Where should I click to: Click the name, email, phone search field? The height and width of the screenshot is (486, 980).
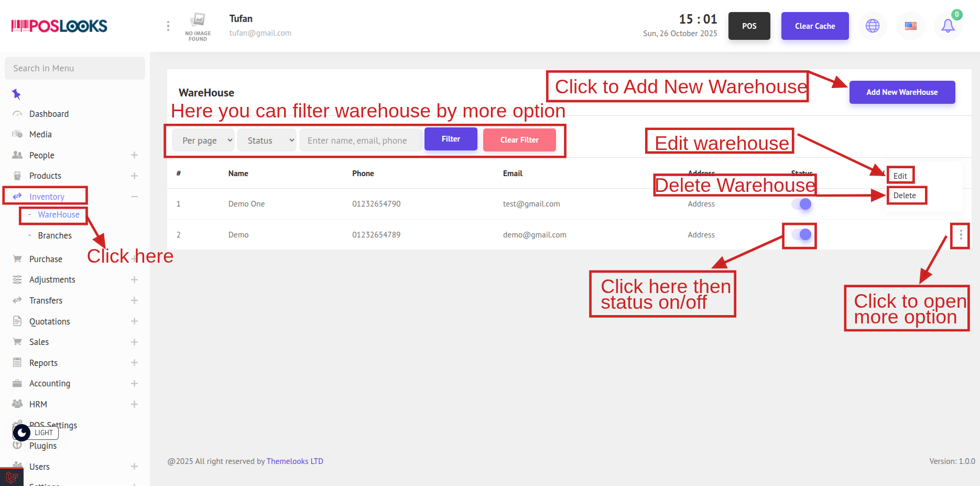tap(361, 141)
